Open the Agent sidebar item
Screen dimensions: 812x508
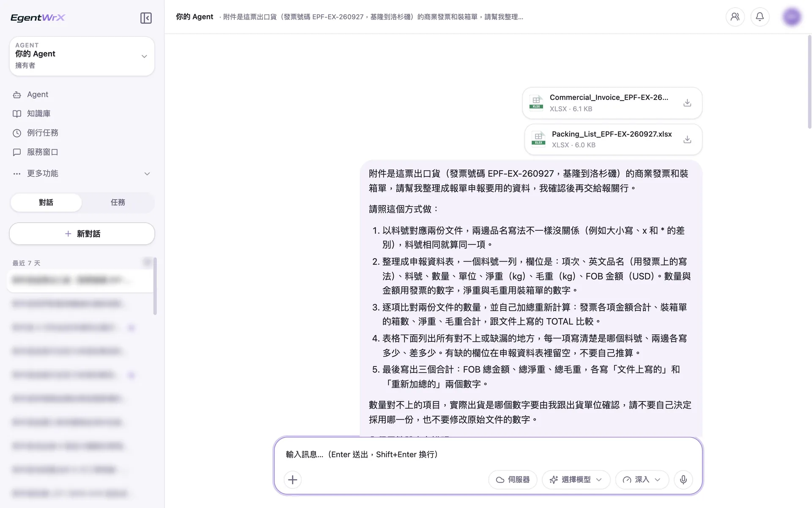pyautogui.click(x=82, y=94)
